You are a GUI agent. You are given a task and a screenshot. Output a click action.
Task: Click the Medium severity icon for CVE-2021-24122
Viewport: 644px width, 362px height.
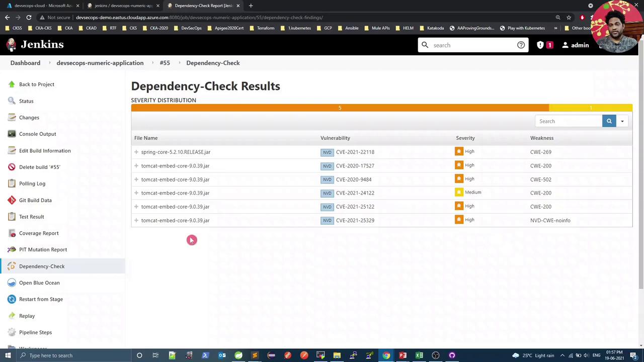pyautogui.click(x=459, y=193)
